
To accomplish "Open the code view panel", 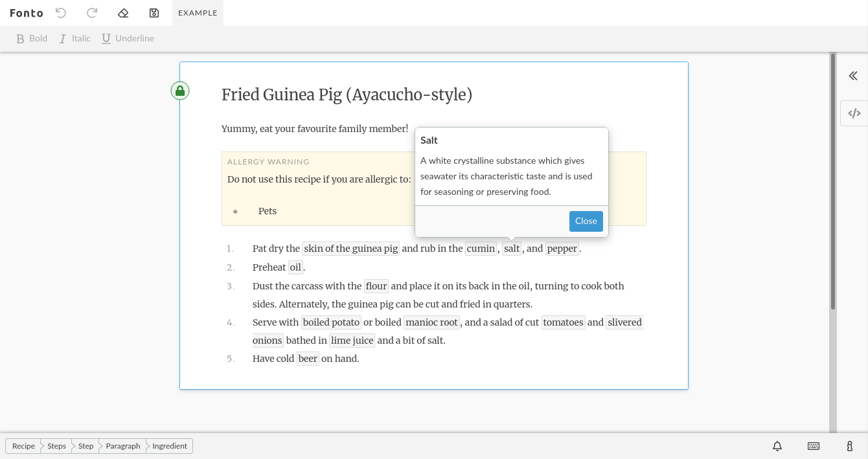I will (x=854, y=113).
